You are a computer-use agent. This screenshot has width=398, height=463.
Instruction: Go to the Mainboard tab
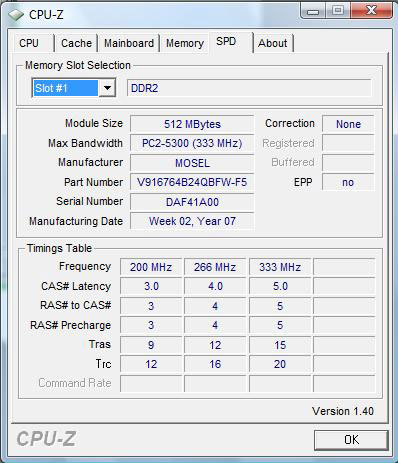coord(129,43)
